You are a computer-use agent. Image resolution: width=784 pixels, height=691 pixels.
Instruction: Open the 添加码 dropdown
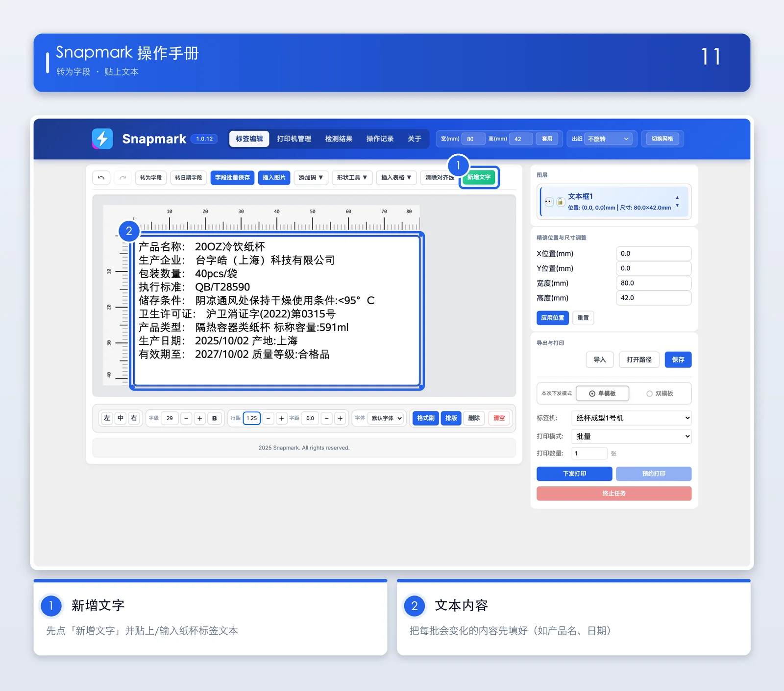click(x=311, y=178)
